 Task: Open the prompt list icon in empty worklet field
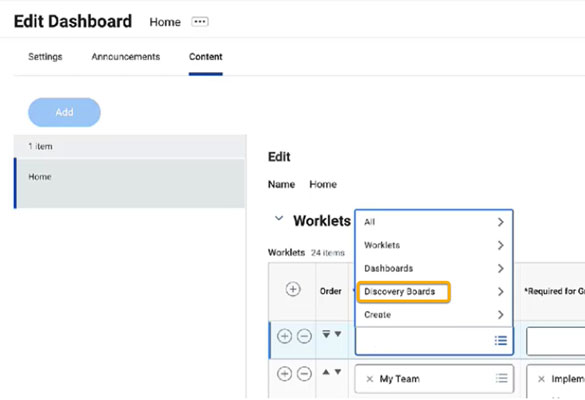tap(501, 340)
